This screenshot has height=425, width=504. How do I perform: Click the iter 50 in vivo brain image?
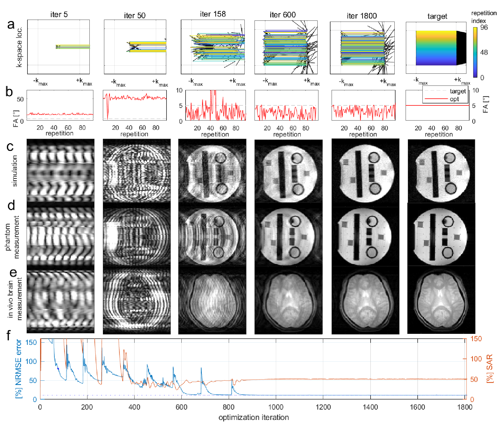[137, 300]
